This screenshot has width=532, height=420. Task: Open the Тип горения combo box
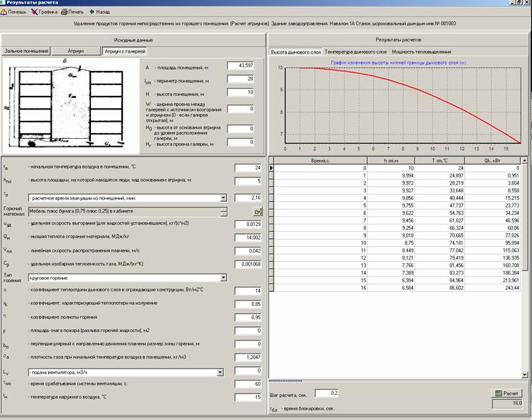tap(223, 277)
